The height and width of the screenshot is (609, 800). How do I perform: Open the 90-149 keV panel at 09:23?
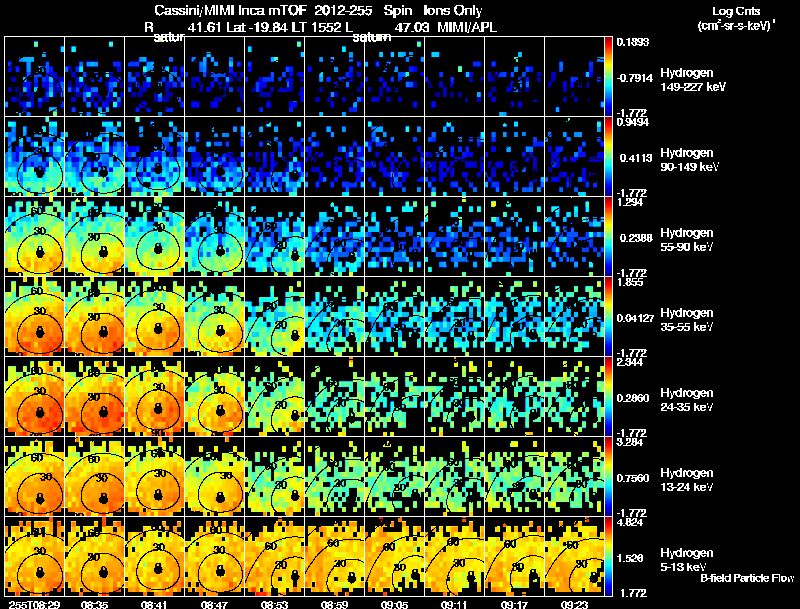click(574, 157)
